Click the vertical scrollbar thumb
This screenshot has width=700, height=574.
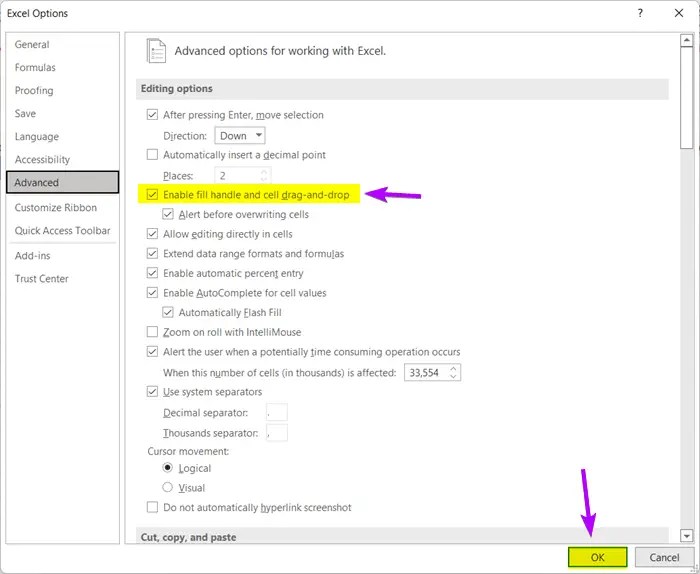pos(687,97)
